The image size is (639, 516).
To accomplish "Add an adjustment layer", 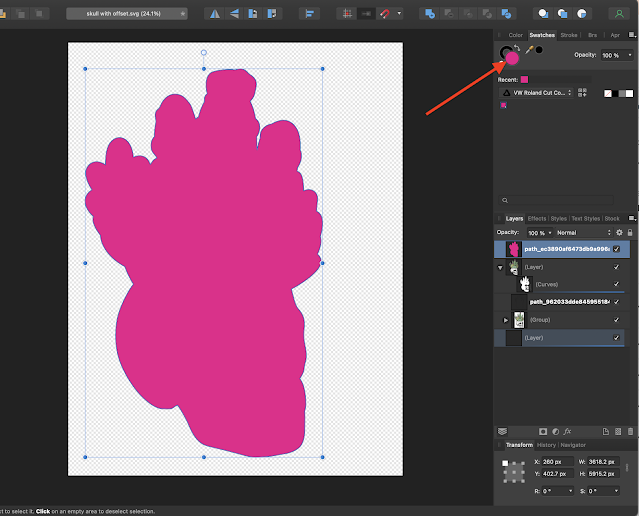I will pos(555,432).
